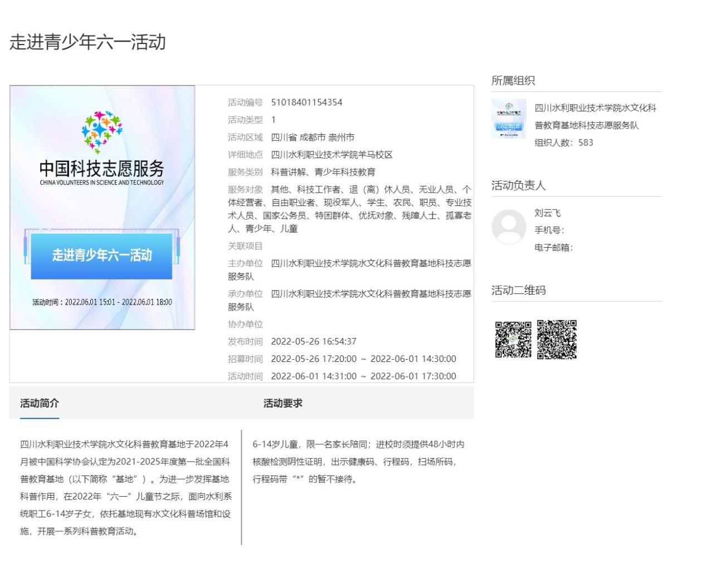Viewport: 707px width, 588px height.
Task: Click the 发布时间 value 2022-05-26 16:54:37
Action: tap(313, 341)
